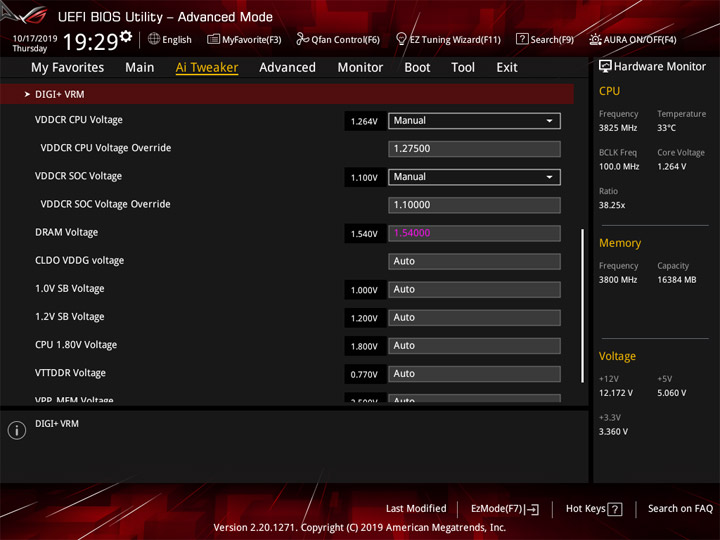Click the Search question mark icon
Screen dimensions: 720x540
(x=522, y=39)
